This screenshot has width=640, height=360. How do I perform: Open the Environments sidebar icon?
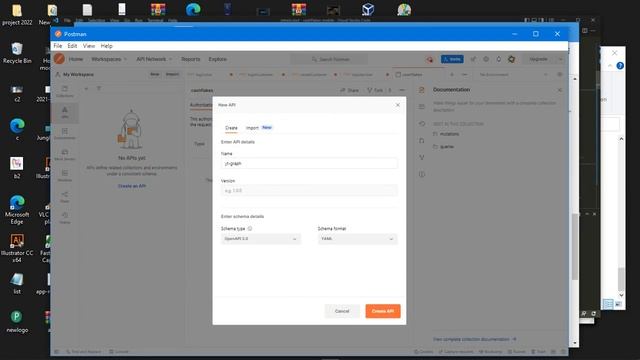65,133
